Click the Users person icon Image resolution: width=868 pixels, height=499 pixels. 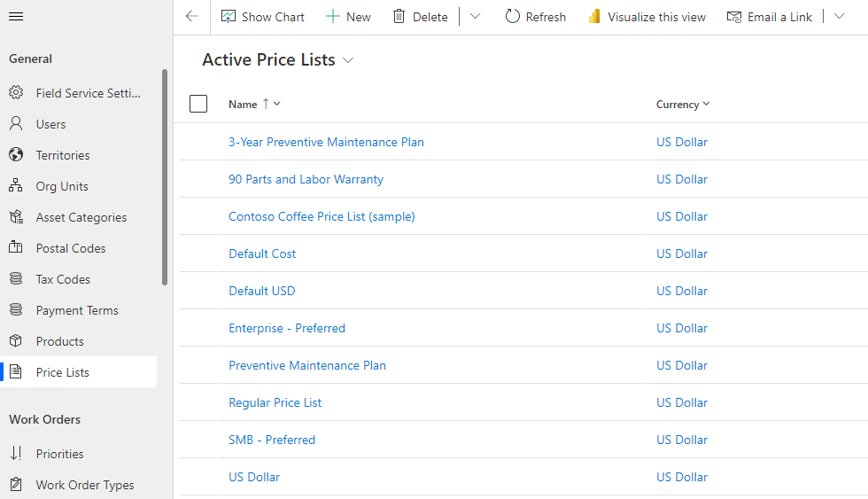16,123
